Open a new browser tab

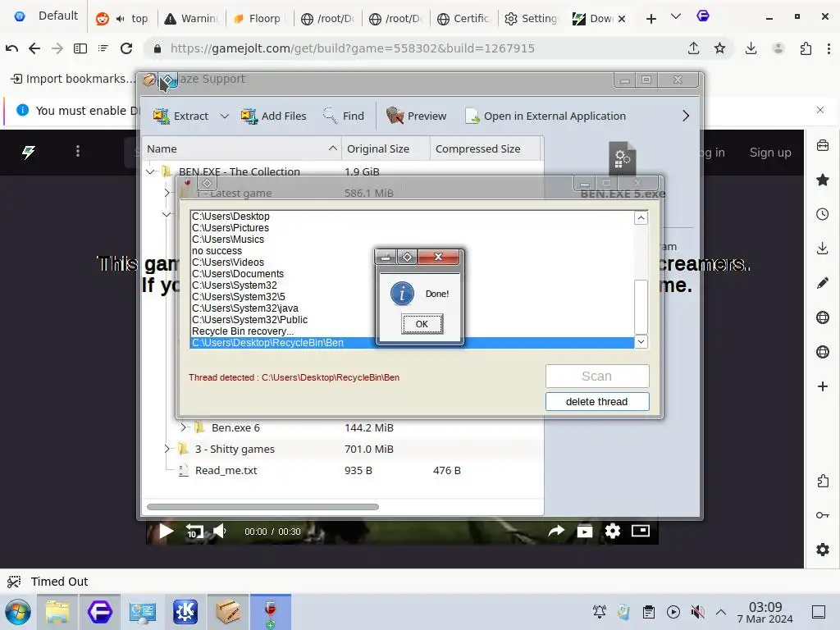coord(651,19)
